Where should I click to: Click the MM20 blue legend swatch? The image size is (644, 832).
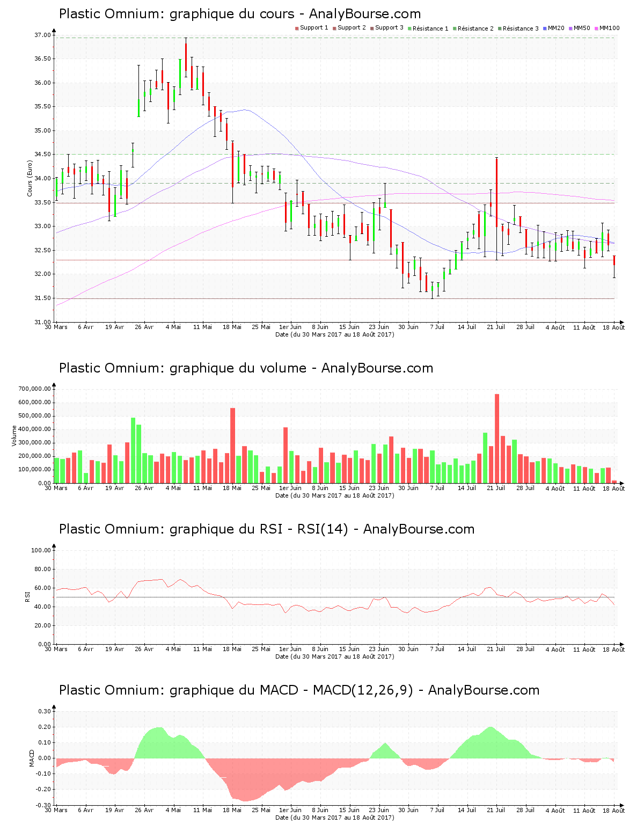545,28
